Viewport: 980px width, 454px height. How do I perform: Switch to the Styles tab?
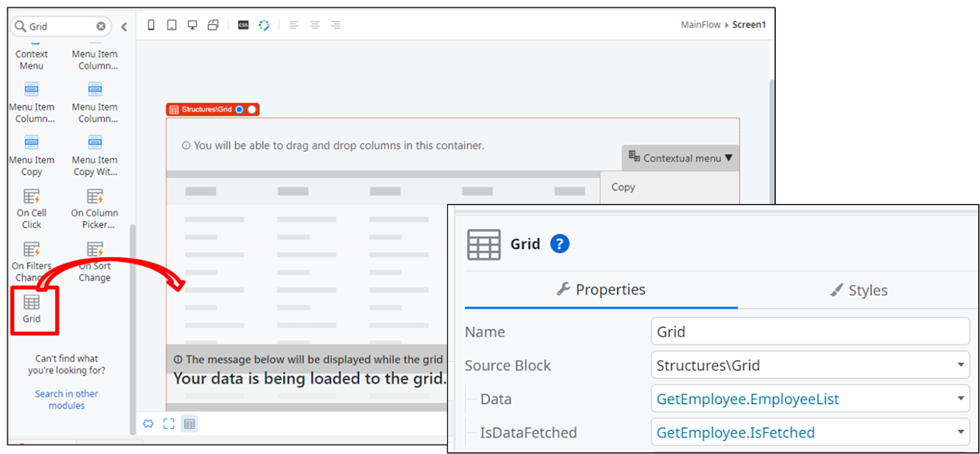tap(859, 290)
